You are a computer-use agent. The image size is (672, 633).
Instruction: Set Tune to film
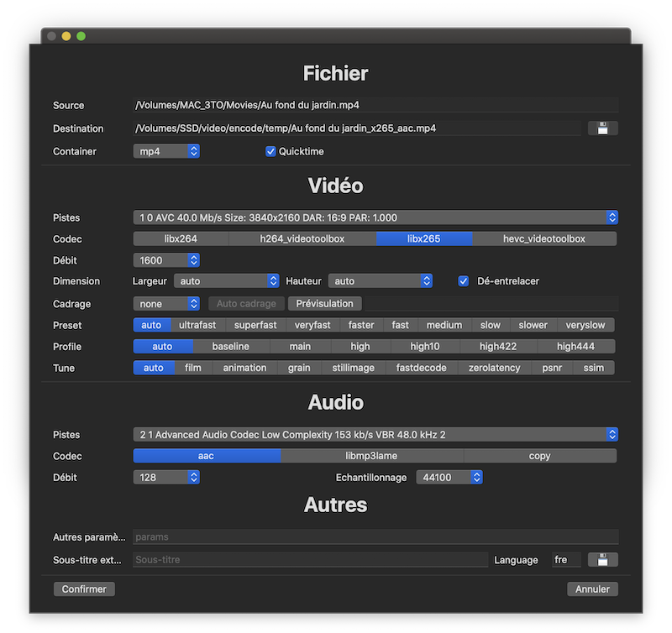193,368
